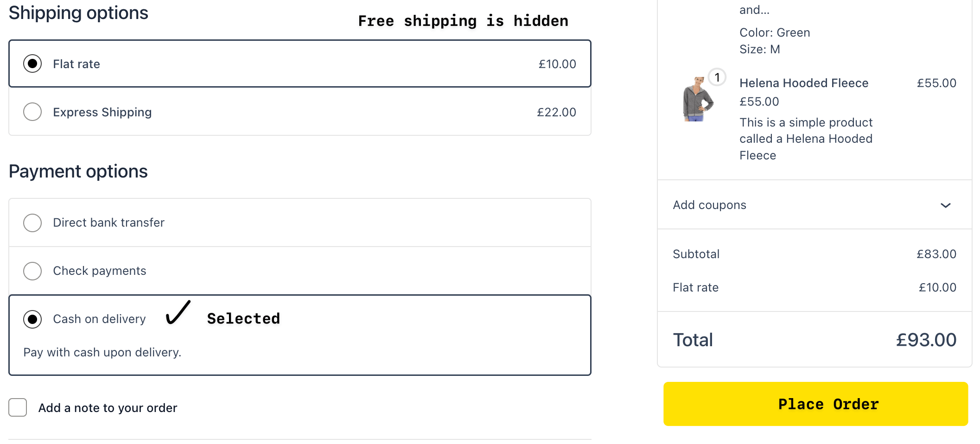
Task: Open the Helena Hooded Fleece product link
Action: [804, 83]
